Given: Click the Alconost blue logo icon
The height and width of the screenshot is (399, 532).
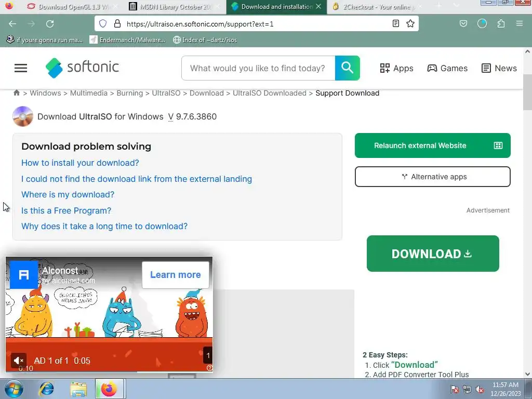Looking at the screenshot, I should (x=24, y=274).
